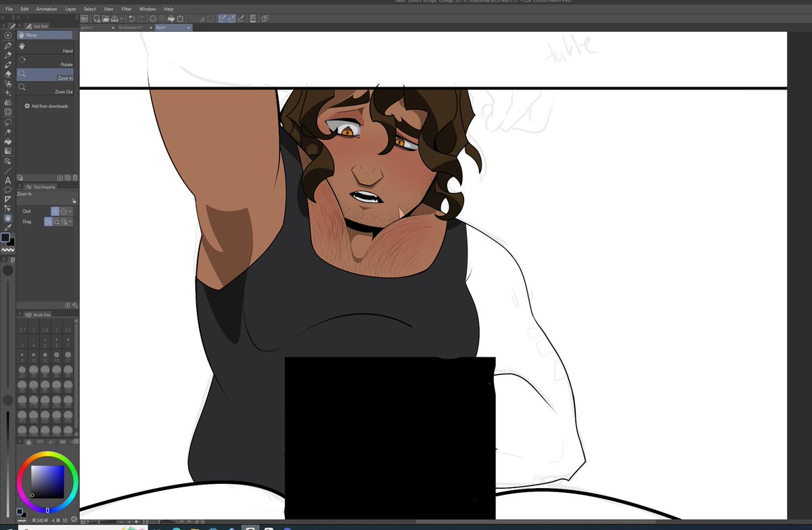Select the Rotate sub tool
Viewport: 812px width, 530px height.
45,61
